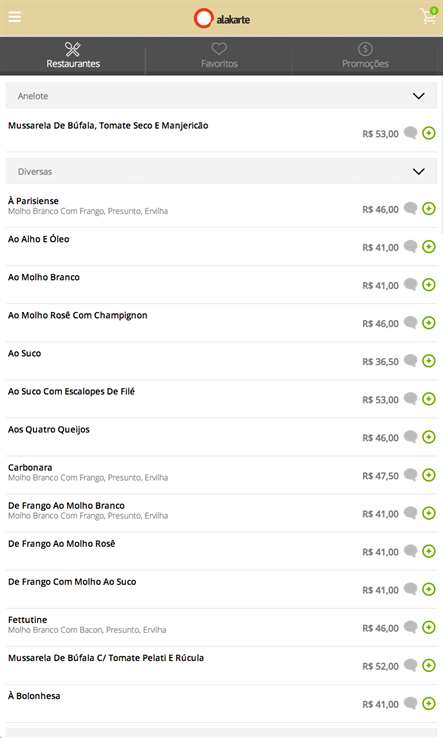Select the Restaurantes tab
This screenshot has height=738, width=443.
click(x=73, y=56)
